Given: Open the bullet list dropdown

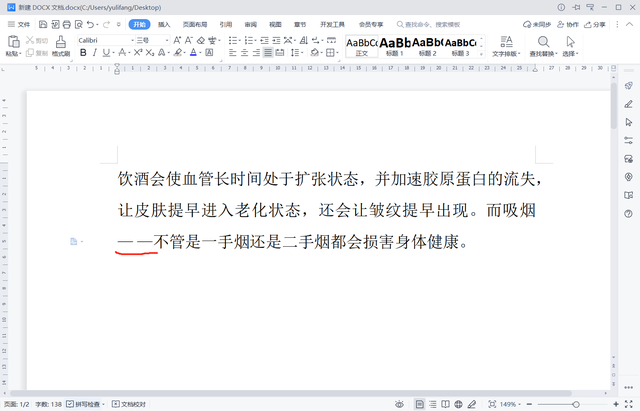Looking at the screenshot, I should (x=240, y=40).
